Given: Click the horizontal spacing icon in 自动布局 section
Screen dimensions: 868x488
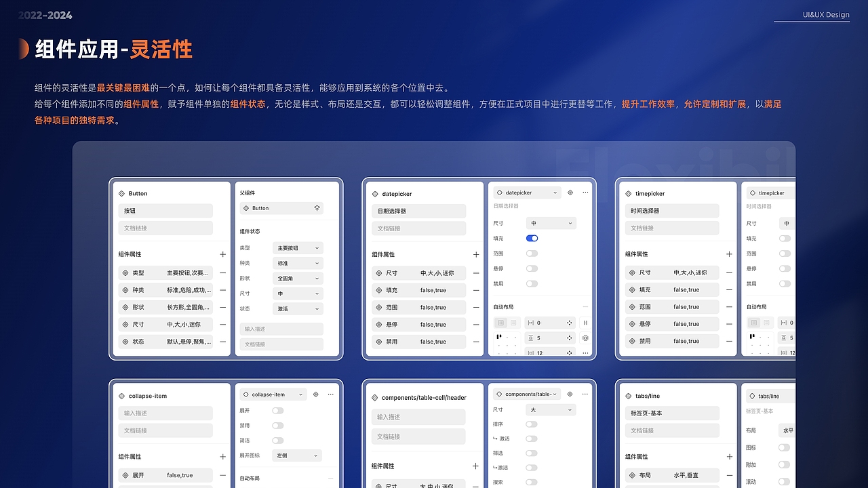Looking at the screenshot, I should click(x=531, y=323).
